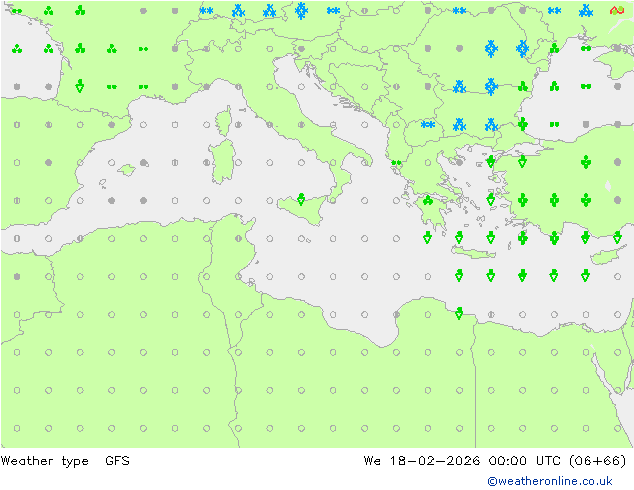Click the "(06+66)" forecast run text
Viewport: 634px width, 490px height.
click(598, 460)
